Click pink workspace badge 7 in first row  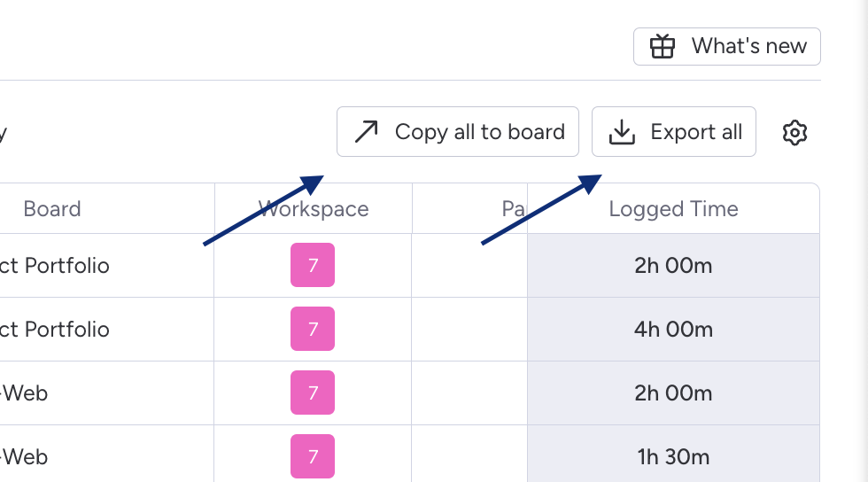click(313, 265)
